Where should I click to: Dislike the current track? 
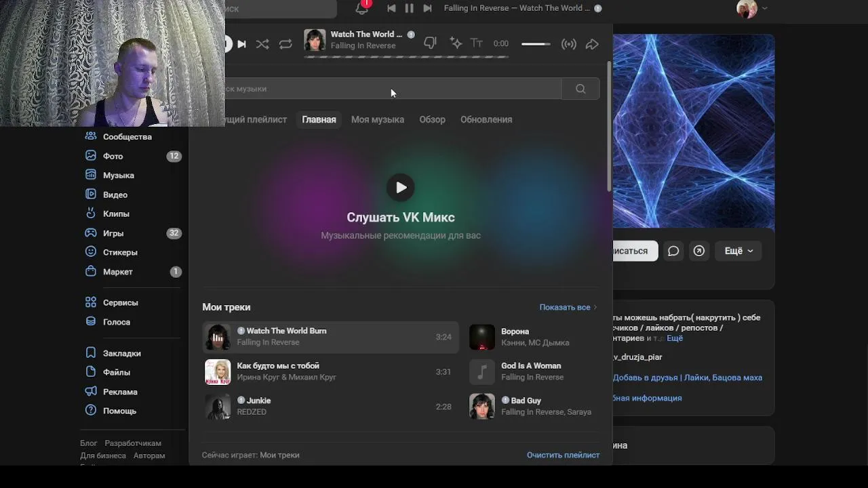tap(430, 43)
